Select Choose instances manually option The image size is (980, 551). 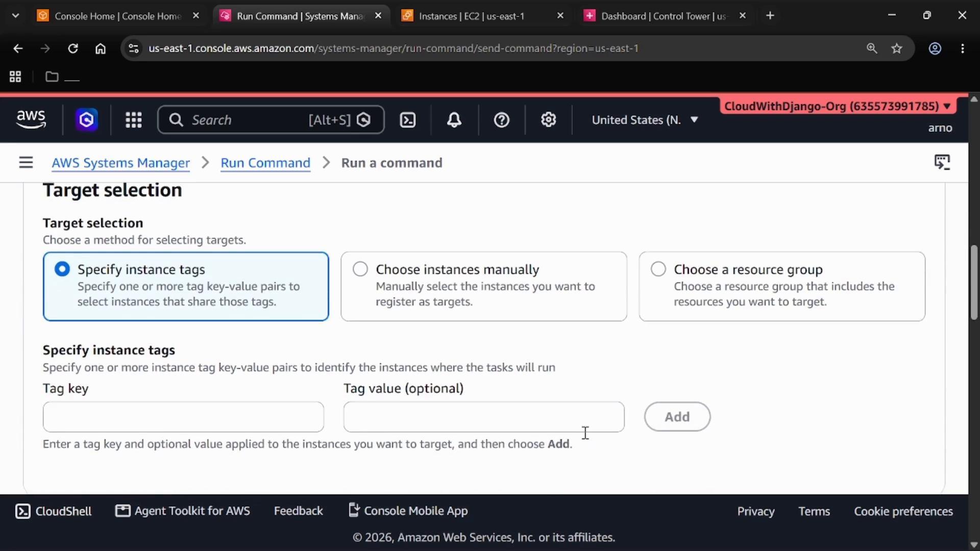point(484,286)
